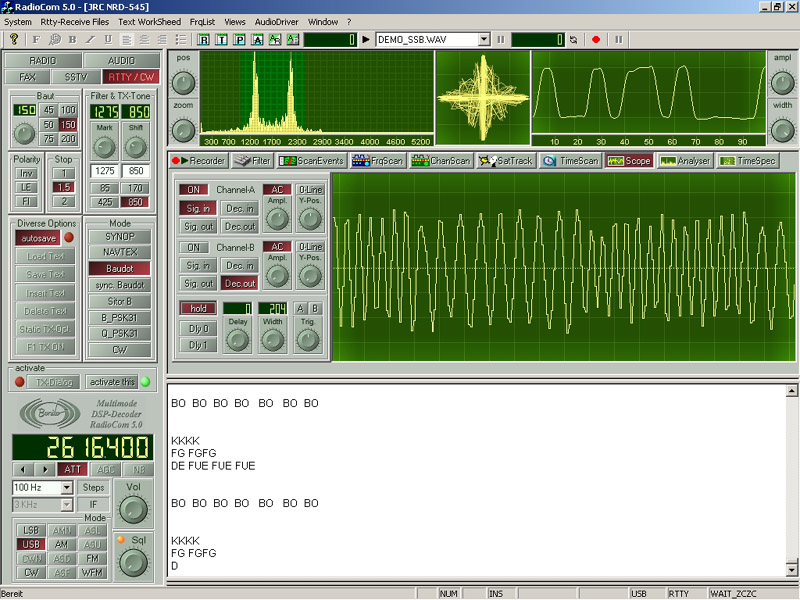This screenshot has width=800, height=600.
Task: Toggle autosave option
Action: click(38, 238)
